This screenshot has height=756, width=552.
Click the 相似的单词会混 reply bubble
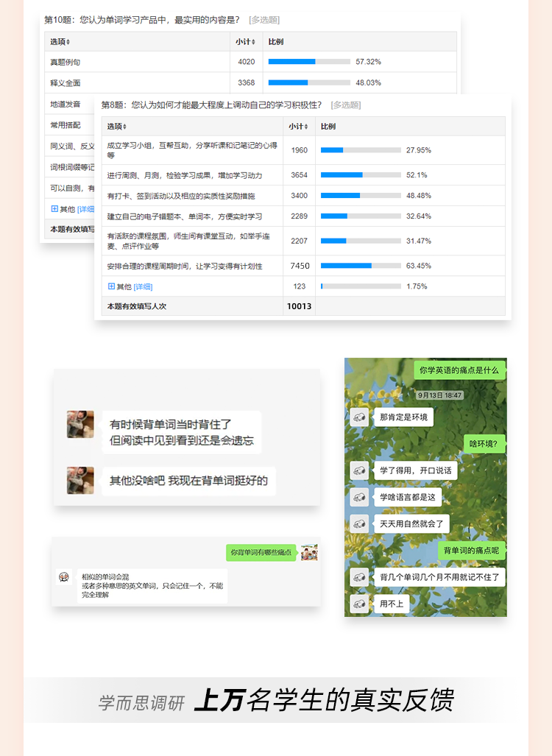point(152,586)
